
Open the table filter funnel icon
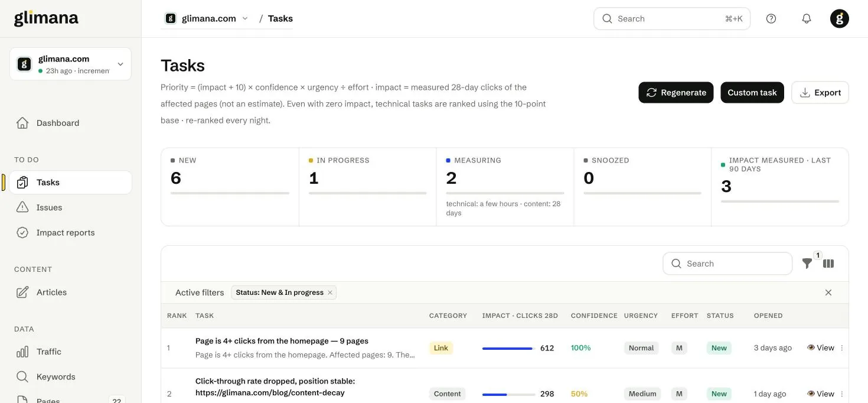click(807, 264)
